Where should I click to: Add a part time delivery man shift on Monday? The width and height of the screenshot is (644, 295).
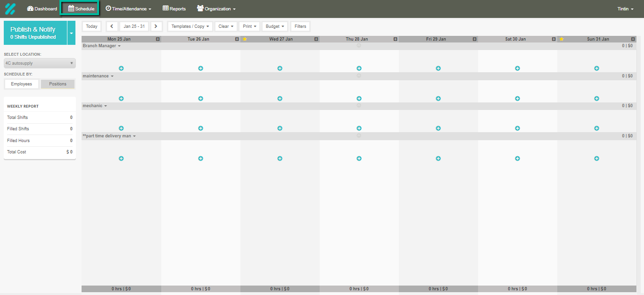(x=121, y=159)
